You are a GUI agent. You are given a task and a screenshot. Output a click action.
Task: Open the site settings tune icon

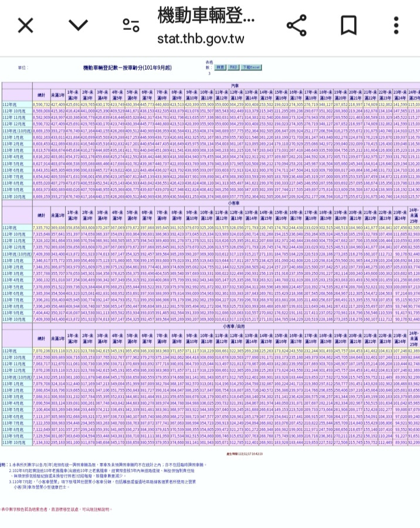click(131, 26)
